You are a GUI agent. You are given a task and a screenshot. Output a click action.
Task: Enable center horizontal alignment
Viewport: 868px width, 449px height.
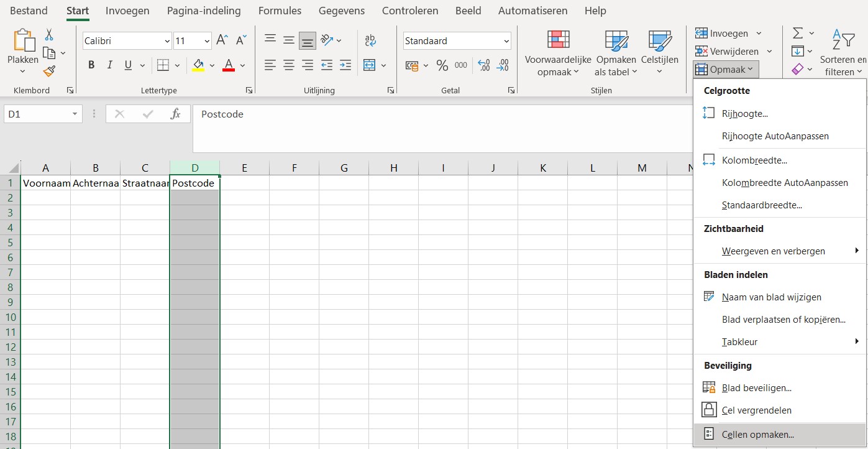289,65
